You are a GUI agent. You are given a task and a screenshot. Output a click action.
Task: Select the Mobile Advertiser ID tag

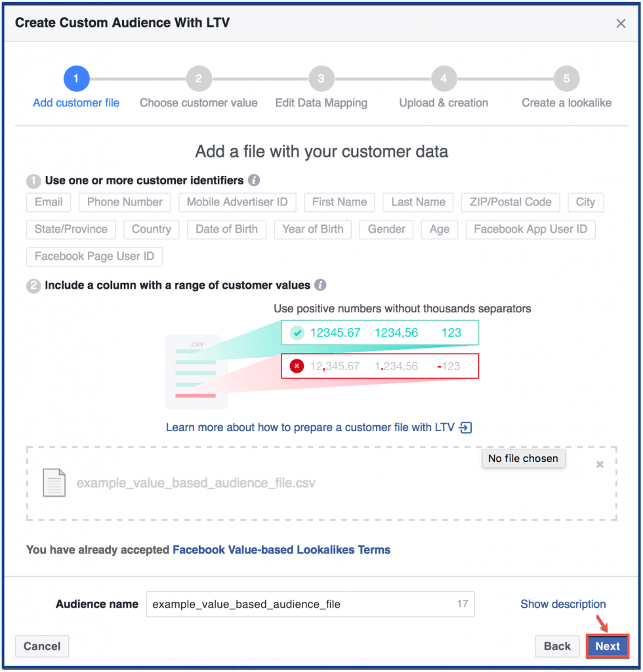[x=238, y=202]
